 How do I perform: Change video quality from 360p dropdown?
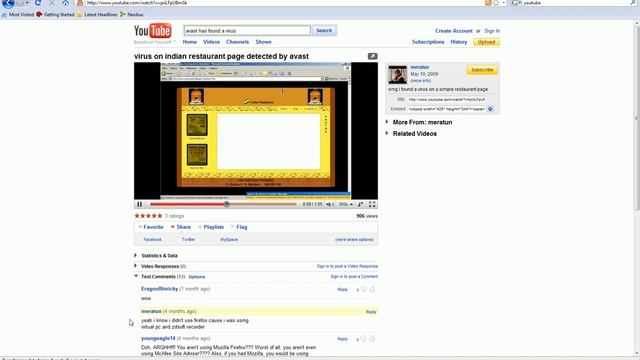(x=346, y=204)
